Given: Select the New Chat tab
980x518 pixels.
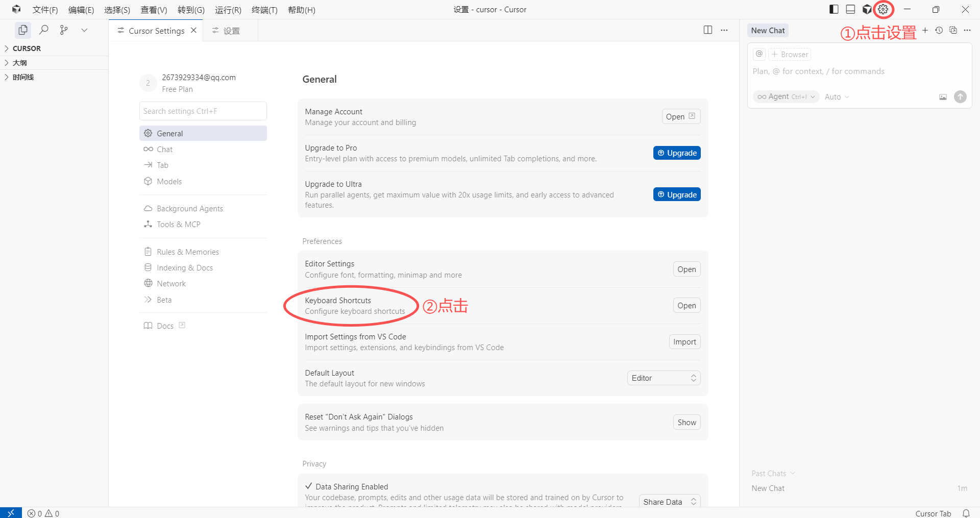Looking at the screenshot, I should click(768, 30).
